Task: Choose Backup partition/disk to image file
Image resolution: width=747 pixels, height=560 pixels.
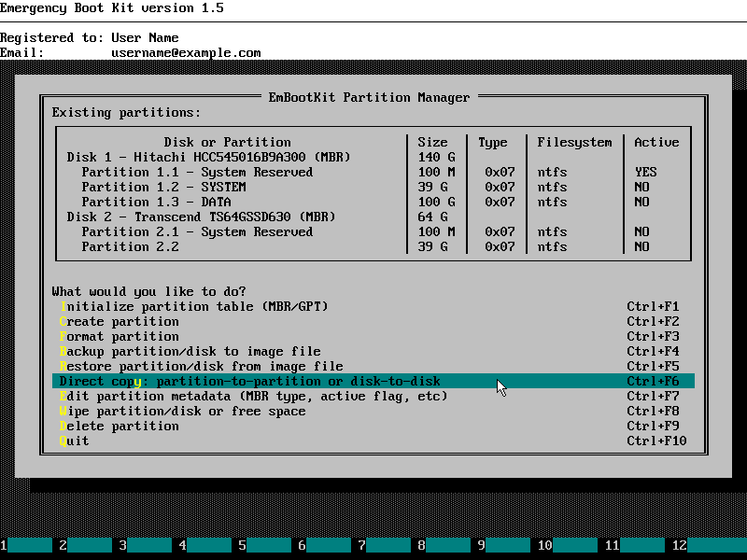Action: coord(373,352)
